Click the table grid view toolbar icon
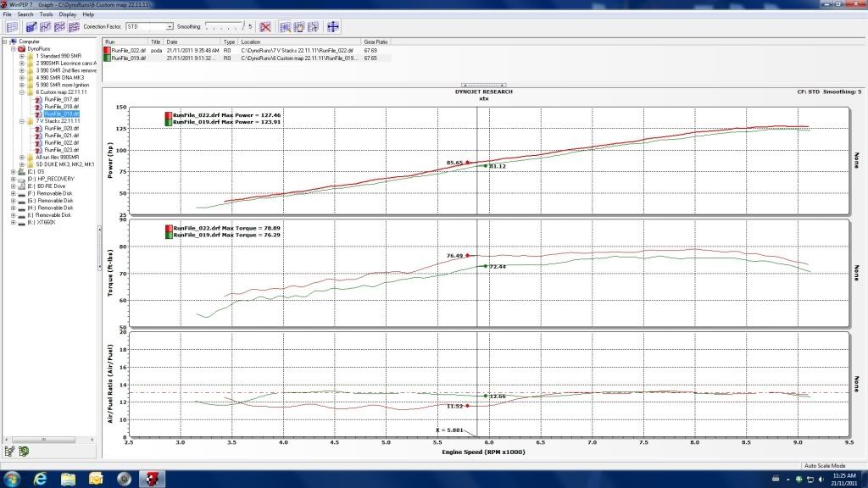868x488 pixels. coord(10,27)
